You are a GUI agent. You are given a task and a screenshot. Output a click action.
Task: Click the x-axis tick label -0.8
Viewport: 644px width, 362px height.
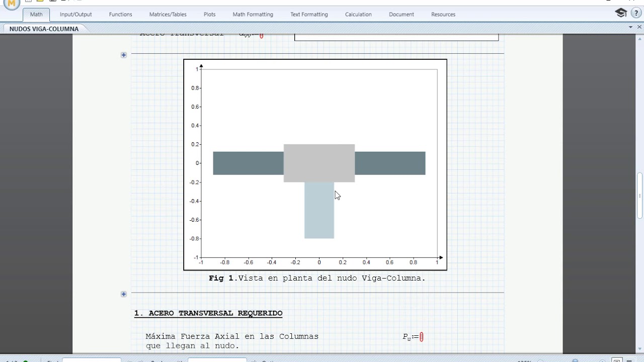point(224,262)
